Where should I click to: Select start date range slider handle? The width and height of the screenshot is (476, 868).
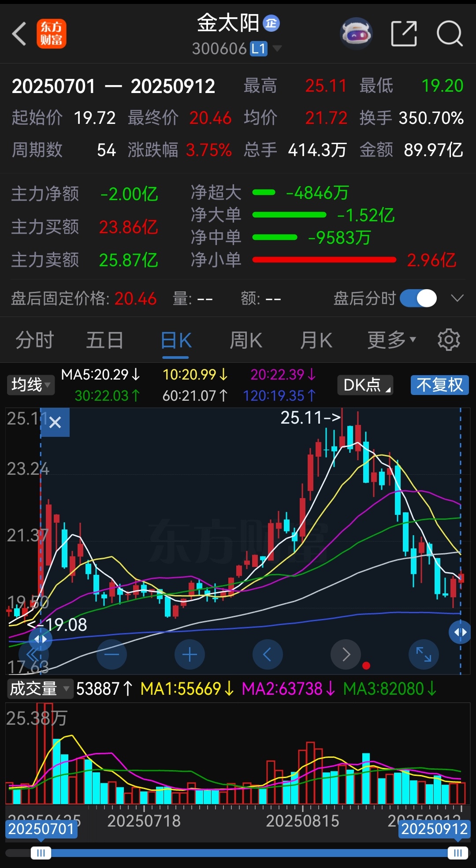[x=41, y=853]
